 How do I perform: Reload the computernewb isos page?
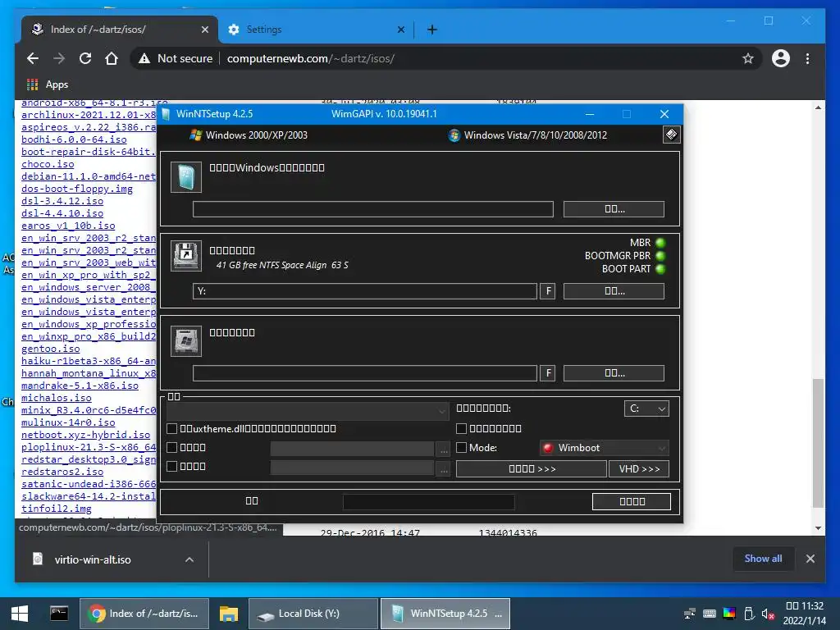(x=85, y=58)
